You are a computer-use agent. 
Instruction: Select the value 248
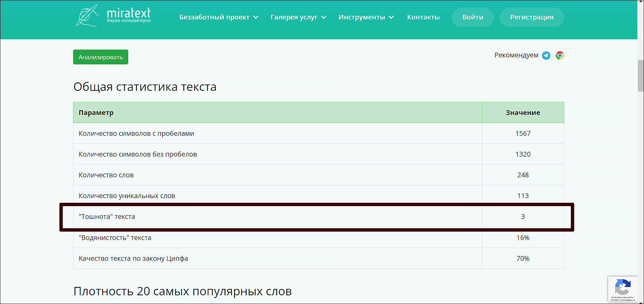pos(523,175)
